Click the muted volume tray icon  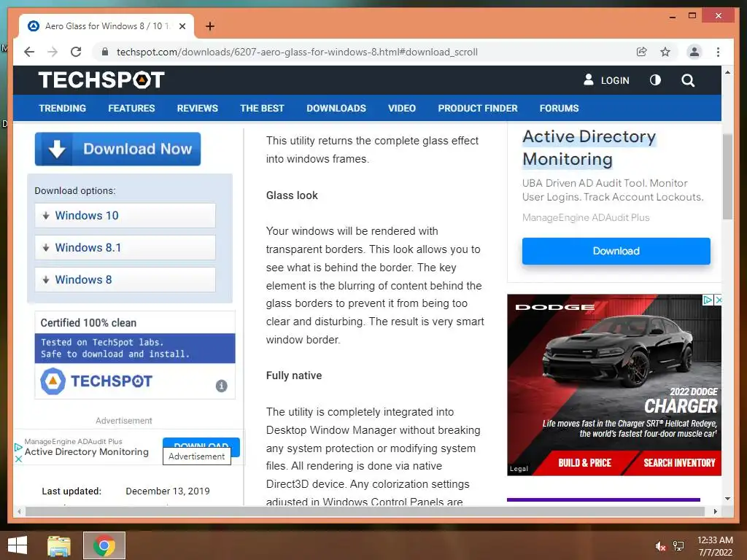[x=660, y=546]
